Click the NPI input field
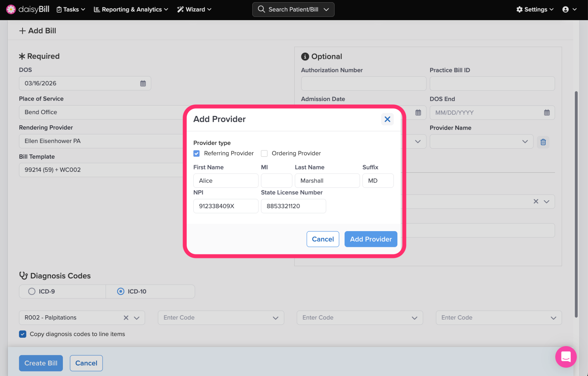Screen dimensions: 588x376 point(226,206)
